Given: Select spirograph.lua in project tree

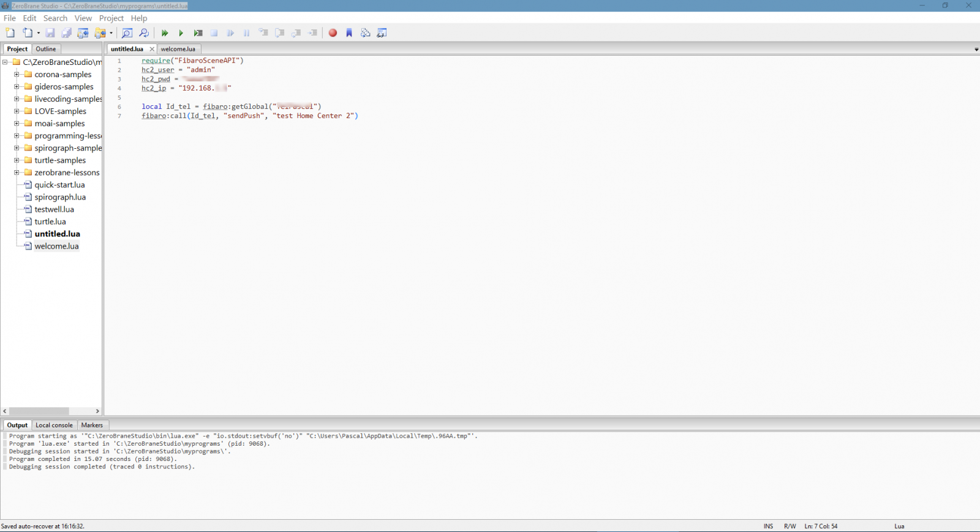Looking at the screenshot, I should coord(60,197).
